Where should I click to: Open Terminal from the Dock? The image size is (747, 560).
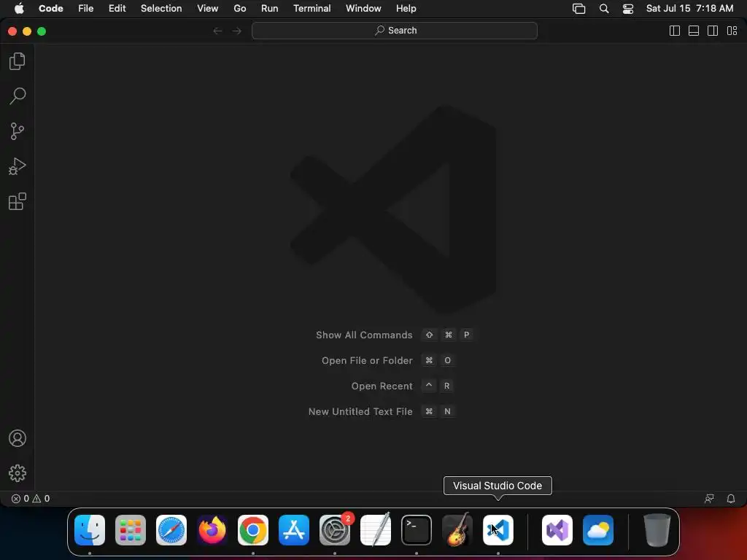coord(417,530)
